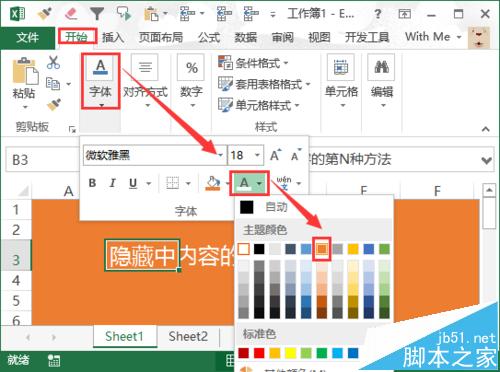This screenshot has width=500, height=372.
Task: Click the user account avatar picture
Action: pyautogui.click(x=479, y=38)
